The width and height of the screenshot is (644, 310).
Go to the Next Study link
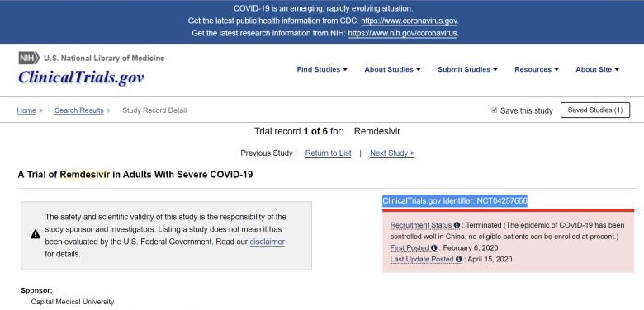[x=392, y=153]
